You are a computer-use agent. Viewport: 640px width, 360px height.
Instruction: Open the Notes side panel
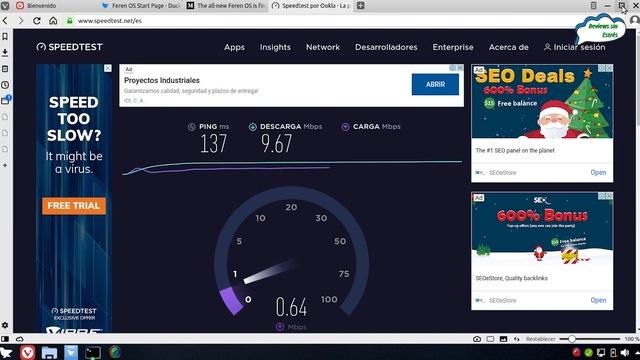5,69
